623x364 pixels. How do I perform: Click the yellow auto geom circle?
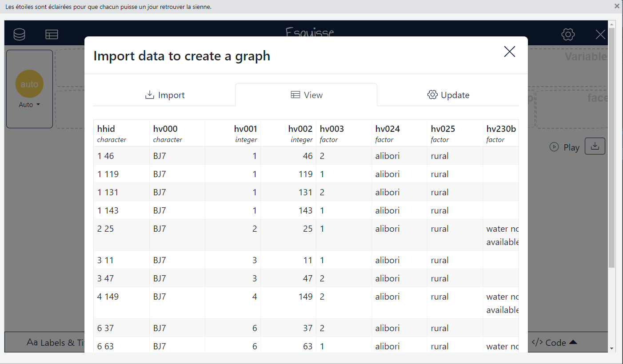(29, 84)
